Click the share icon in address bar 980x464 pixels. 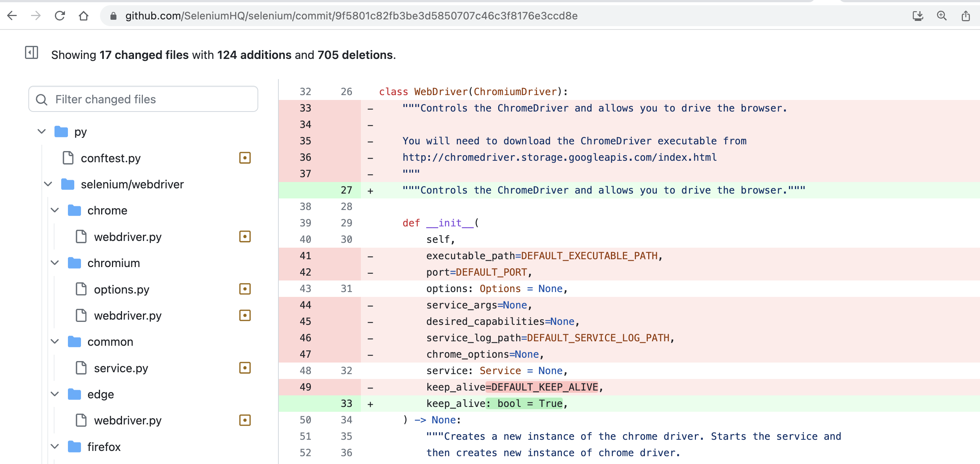965,16
